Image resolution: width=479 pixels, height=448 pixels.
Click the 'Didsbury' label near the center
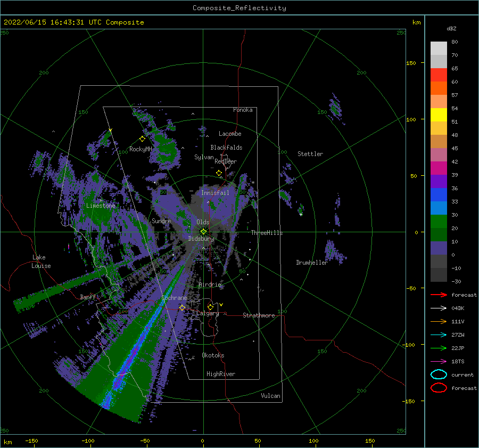coord(201,239)
